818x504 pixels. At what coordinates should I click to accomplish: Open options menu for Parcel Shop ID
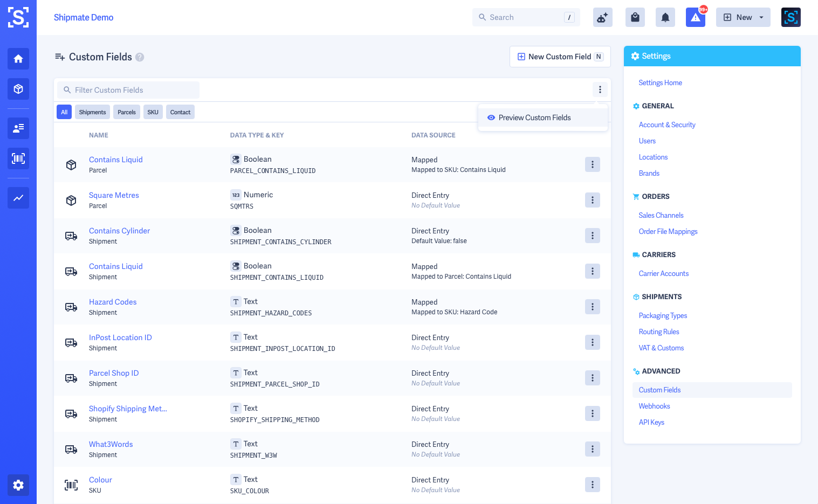pos(593,378)
